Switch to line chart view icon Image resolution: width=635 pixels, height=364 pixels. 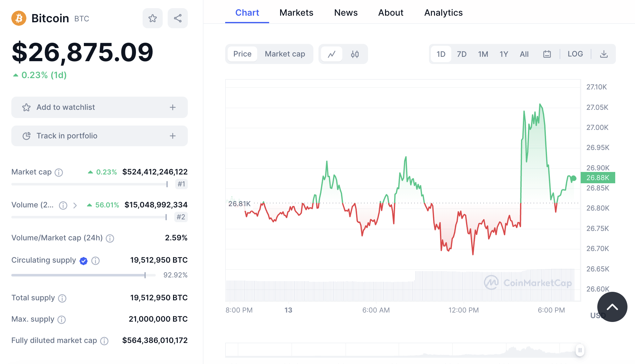pos(332,54)
